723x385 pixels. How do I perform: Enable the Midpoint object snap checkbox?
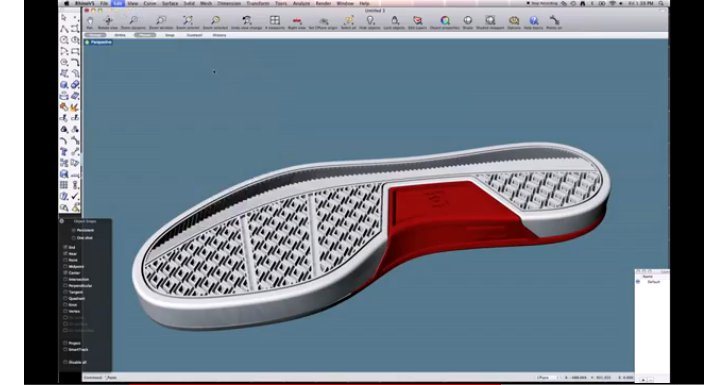65,267
